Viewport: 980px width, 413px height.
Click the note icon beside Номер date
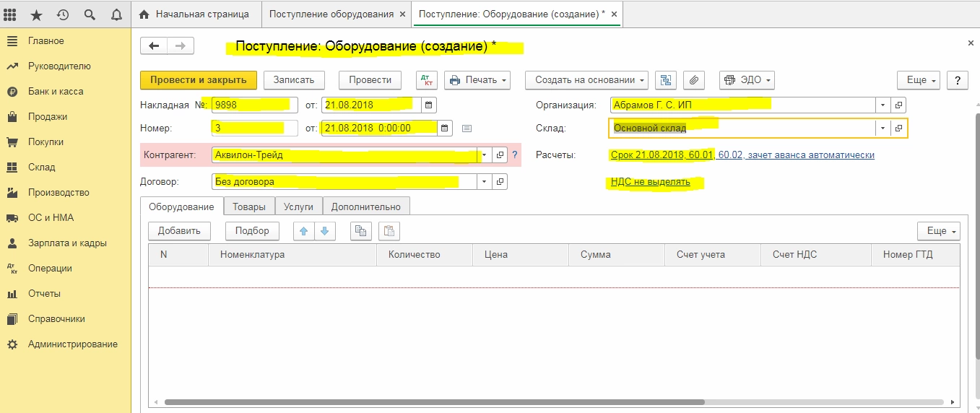pyautogui.click(x=467, y=129)
